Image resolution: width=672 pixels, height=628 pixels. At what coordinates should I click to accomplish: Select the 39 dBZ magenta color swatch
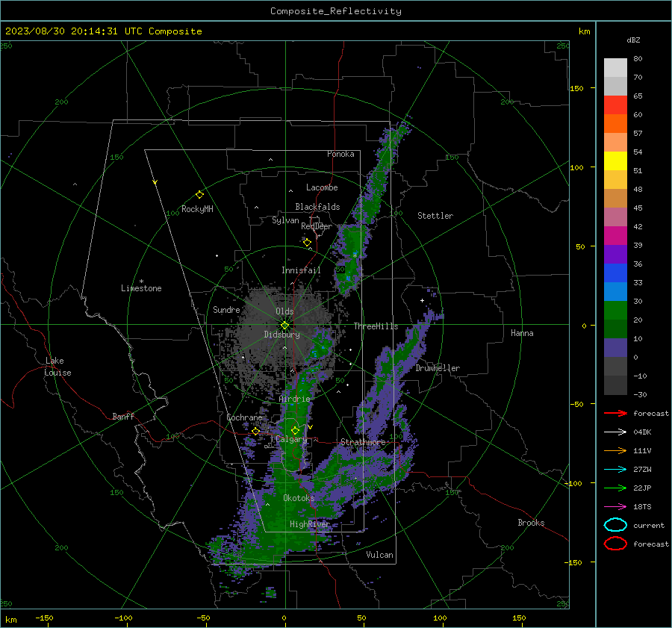615,235
